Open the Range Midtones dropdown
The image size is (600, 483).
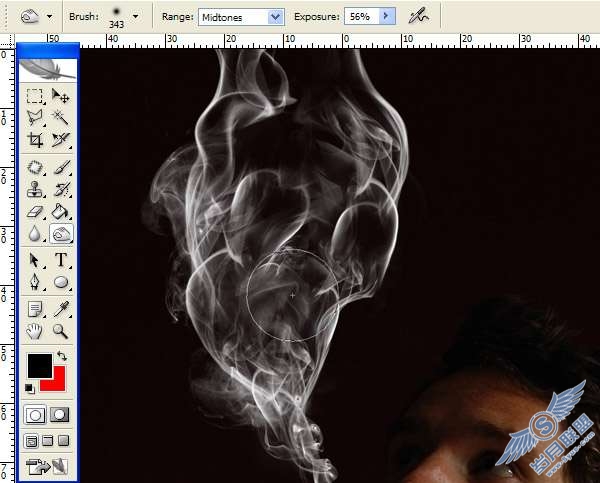275,17
